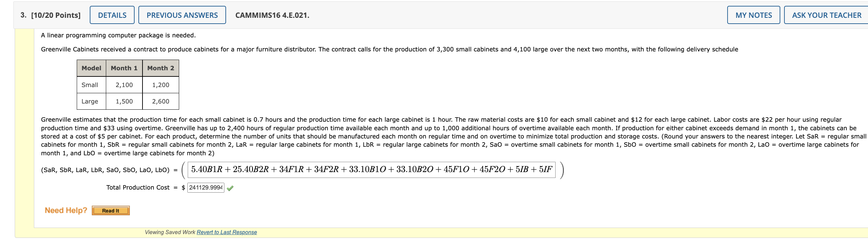Click the Viewing Saved Work text

(x=169, y=232)
